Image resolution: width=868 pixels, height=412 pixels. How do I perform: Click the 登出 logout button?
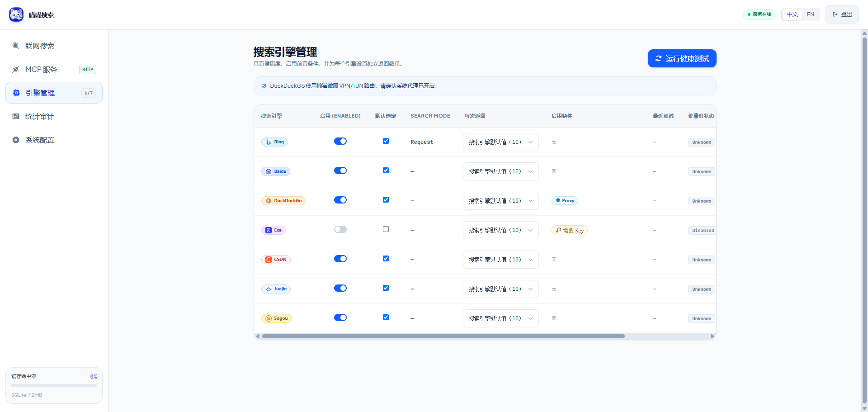(x=842, y=14)
